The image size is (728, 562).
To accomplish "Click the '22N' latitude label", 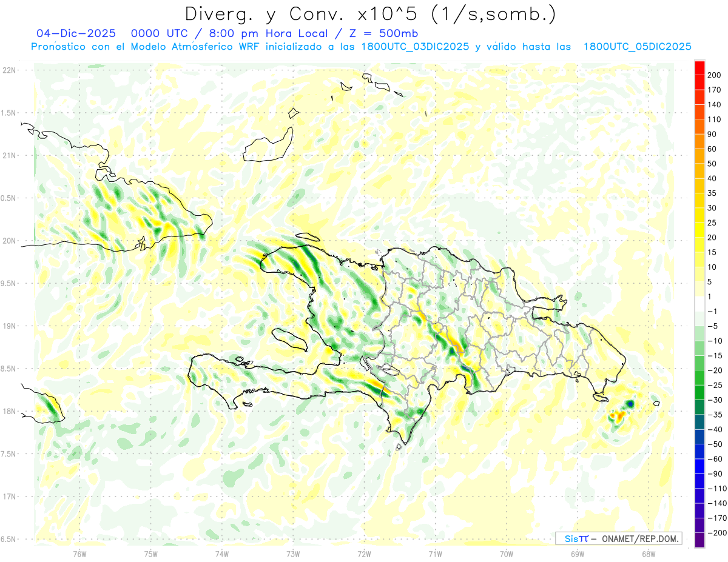I will [9, 70].
